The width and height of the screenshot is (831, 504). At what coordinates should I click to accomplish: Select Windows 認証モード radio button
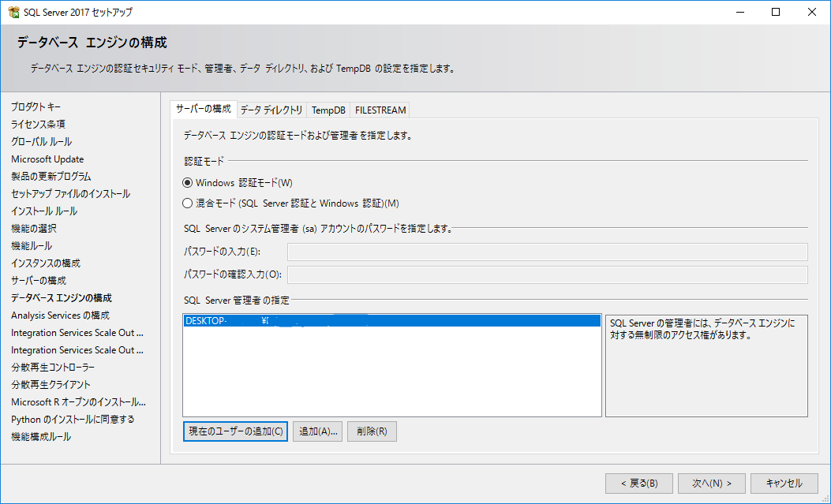click(188, 182)
